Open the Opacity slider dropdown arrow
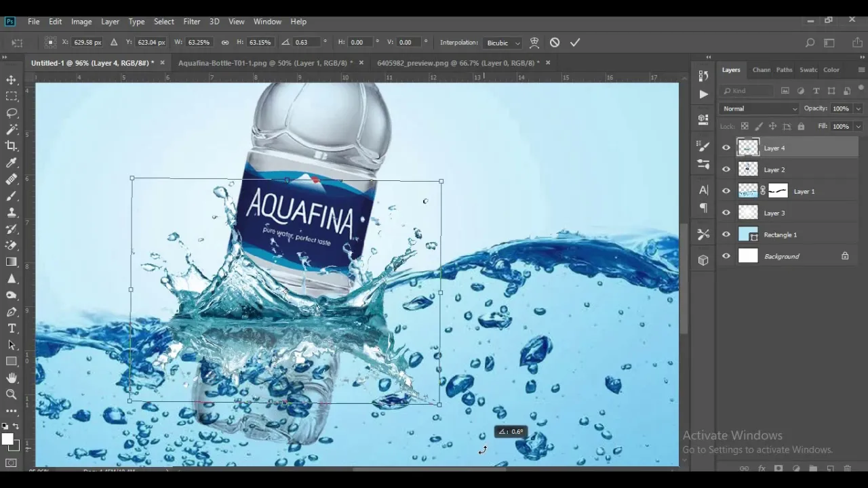The width and height of the screenshot is (868, 488). [x=858, y=108]
